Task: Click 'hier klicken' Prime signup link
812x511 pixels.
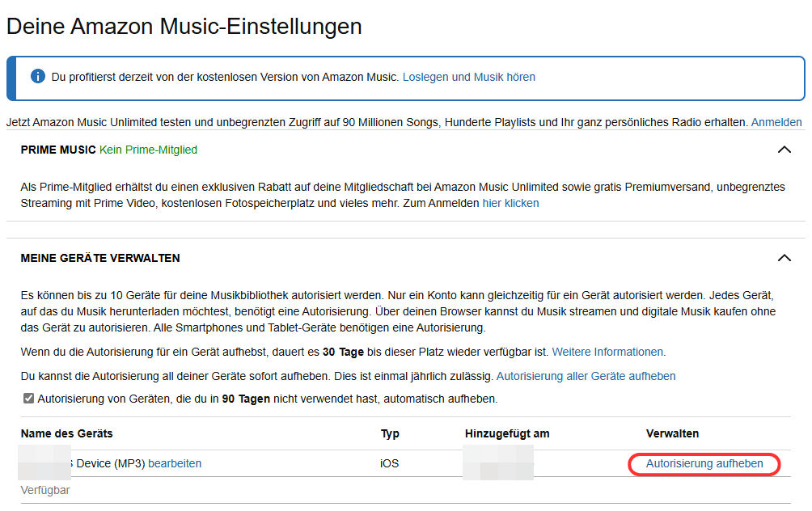Action: 510,203
